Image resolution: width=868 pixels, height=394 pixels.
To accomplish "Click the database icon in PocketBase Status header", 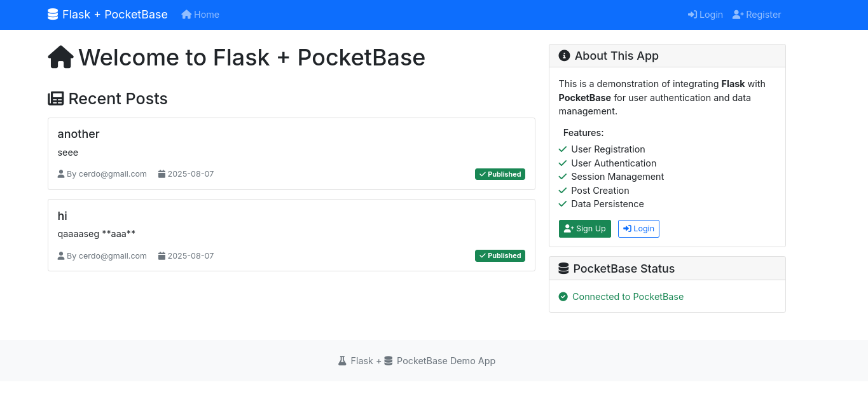I will point(563,268).
